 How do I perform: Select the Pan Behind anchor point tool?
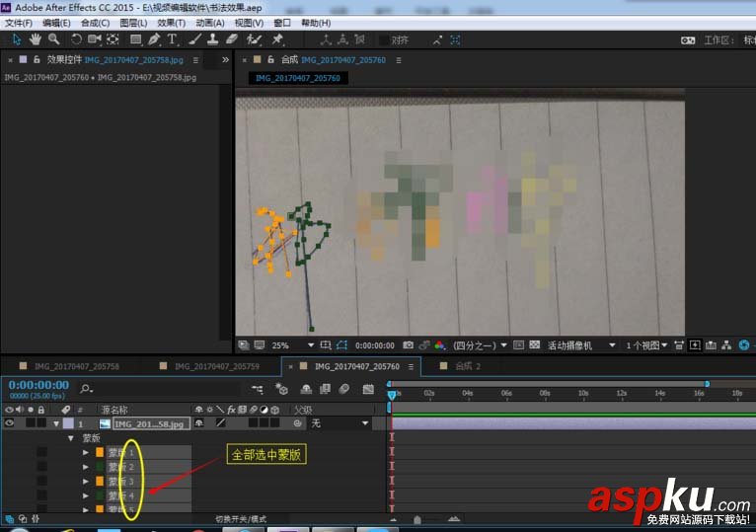point(113,39)
